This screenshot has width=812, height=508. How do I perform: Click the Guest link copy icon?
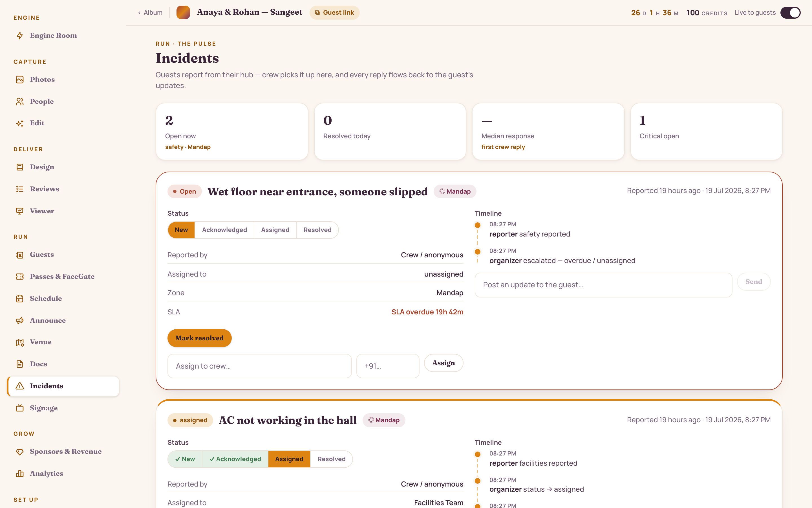(317, 13)
